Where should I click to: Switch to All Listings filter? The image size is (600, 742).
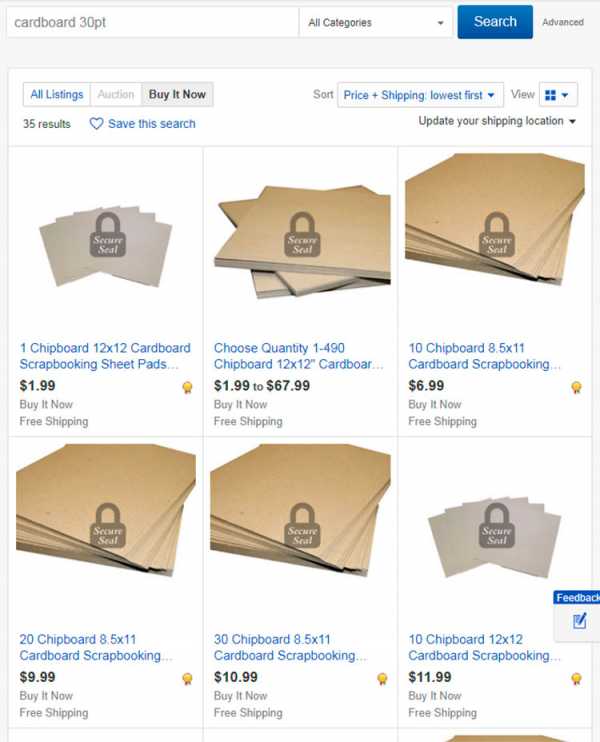click(57, 95)
